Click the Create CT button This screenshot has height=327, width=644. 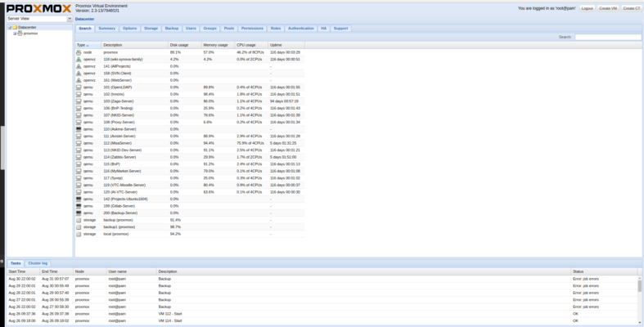[632, 8]
